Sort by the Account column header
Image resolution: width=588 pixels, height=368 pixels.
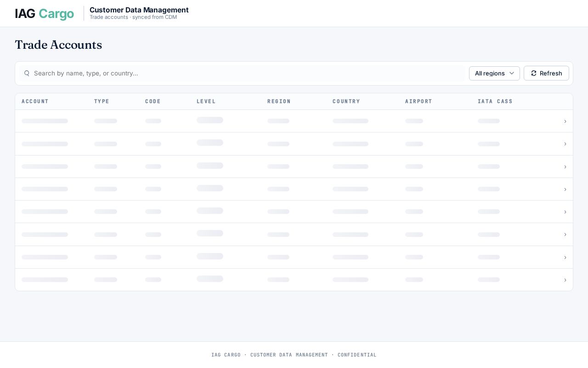[35, 101]
